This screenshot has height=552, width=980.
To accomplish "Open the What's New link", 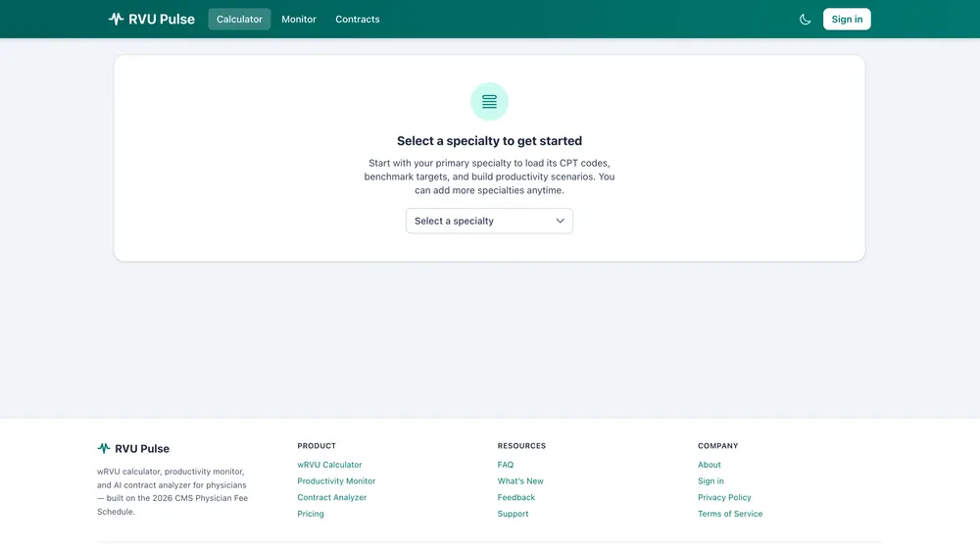I will point(520,480).
